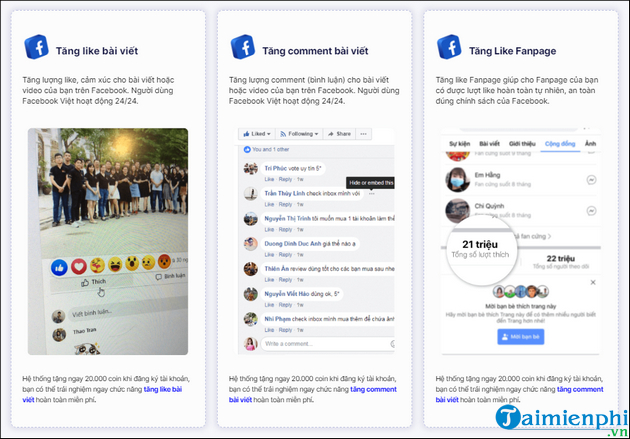Click Like under Nguyễn Viết Hảo comment

click(x=269, y=305)
